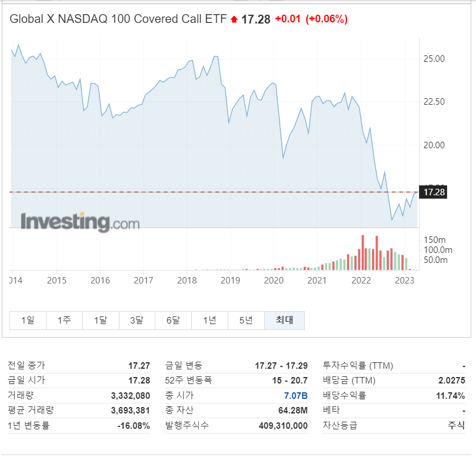476x457 pixels.
Task: Click the dashed red price line
Action: click(206, 191)
